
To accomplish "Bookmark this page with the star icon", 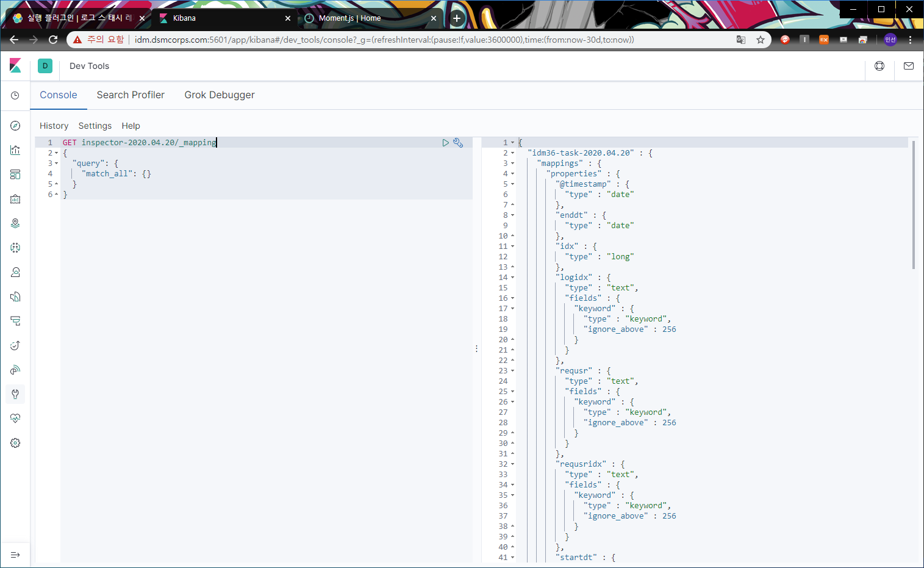I will coord(761,40).
